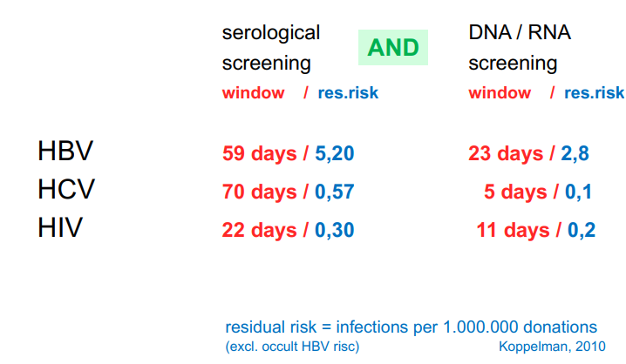
Task: Select the DNA / RNA screening heading
Action: (x=514, y=48)
